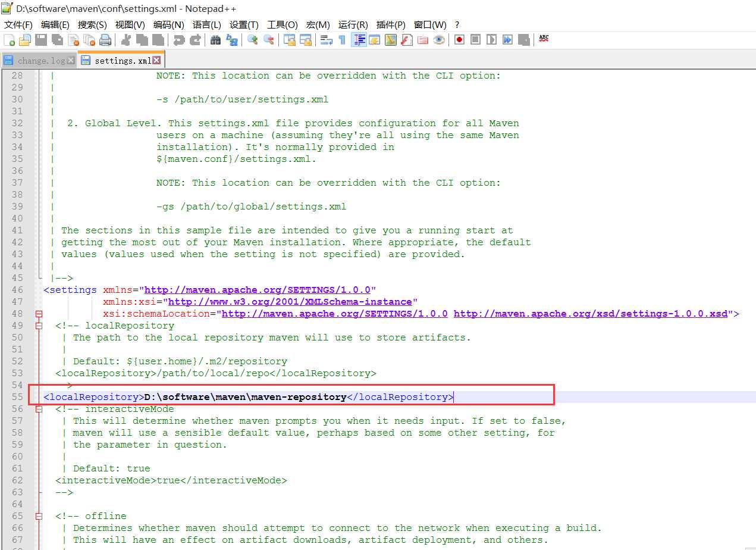Open the 插件(P) menu
756x550 pixels.
pos(391,24)
